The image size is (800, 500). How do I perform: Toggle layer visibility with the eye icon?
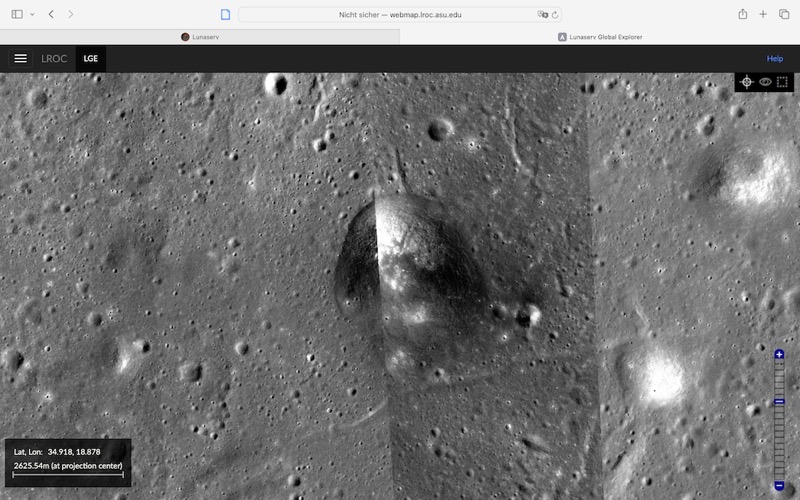(x=765, y=82)
